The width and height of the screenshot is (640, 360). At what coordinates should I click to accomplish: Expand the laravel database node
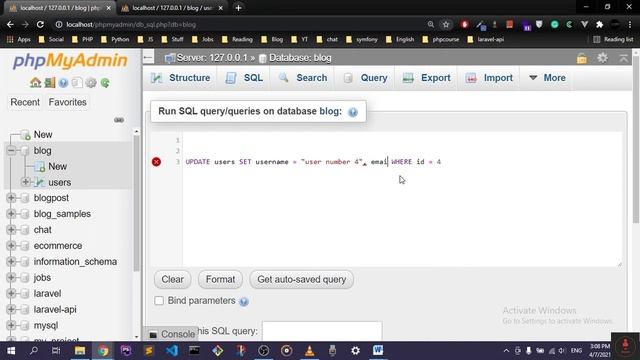pos(11,293)
